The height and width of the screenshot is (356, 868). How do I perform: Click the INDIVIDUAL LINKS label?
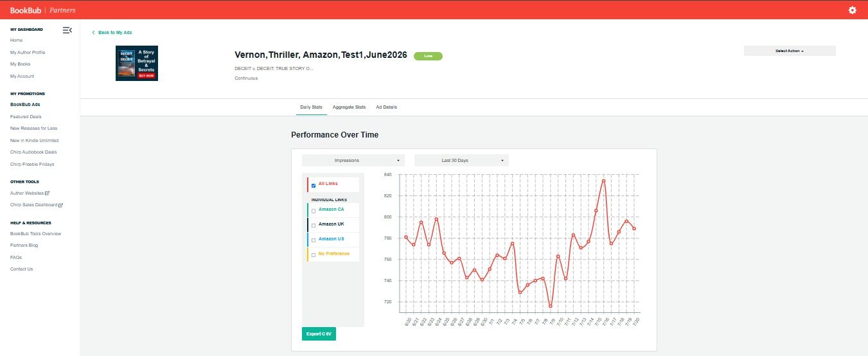[329, 200]
